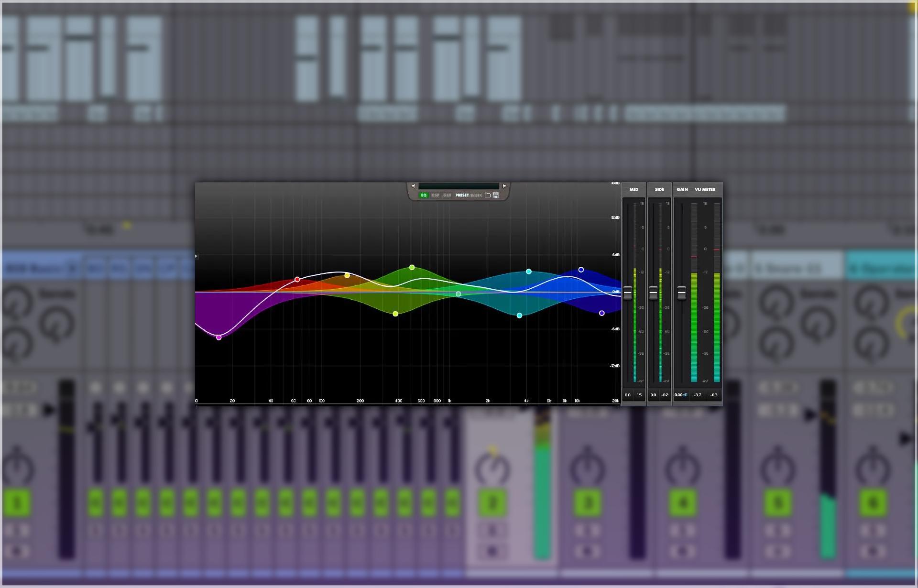Select the cyan cut node below 4k
Viewport: 918px width, 588px height.
pyautogui.click(x=520, y=316)
